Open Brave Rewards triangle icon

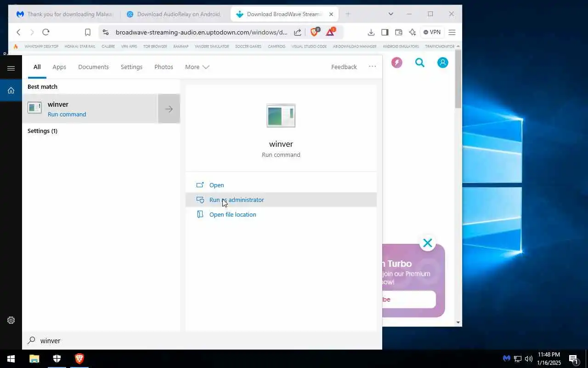(330, 32)
